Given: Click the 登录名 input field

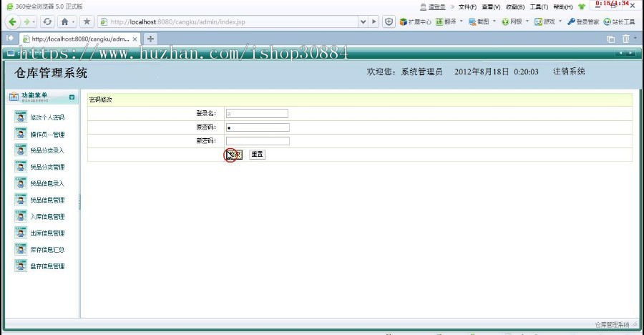Looking at the screenshot, I should (257, 113).
